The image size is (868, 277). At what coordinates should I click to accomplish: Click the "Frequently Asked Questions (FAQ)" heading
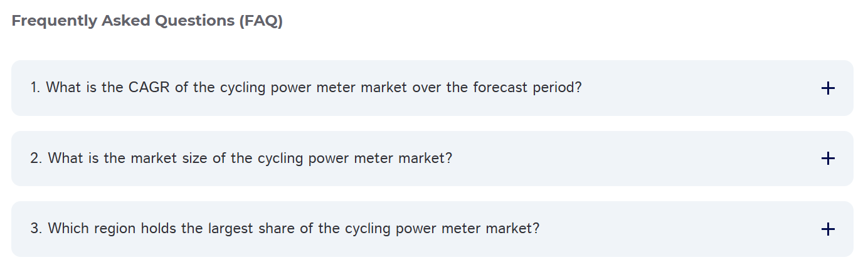tap(147, 21)
